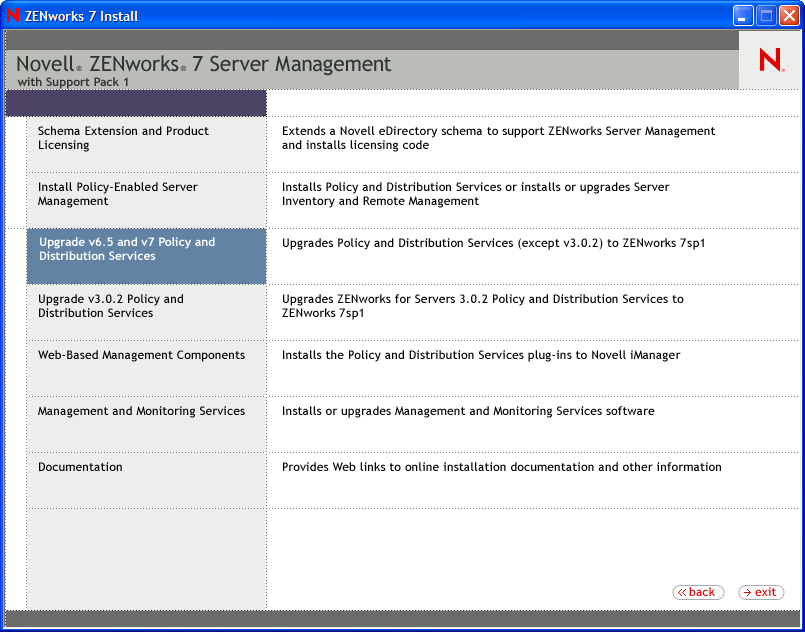Viewport: 805px width, 632px height.
Task: Click the Novell N icon in the title bar
Action: 13,15
